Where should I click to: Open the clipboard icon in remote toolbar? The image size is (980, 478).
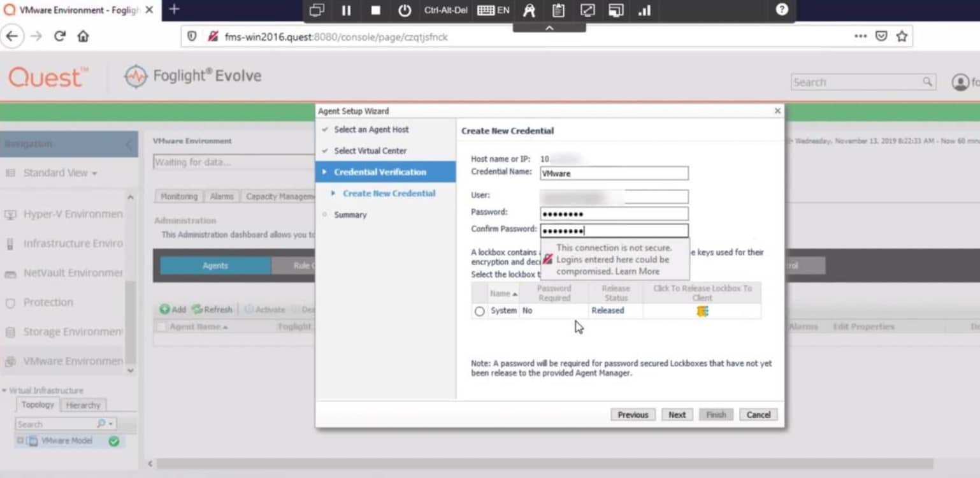point(559,10)
